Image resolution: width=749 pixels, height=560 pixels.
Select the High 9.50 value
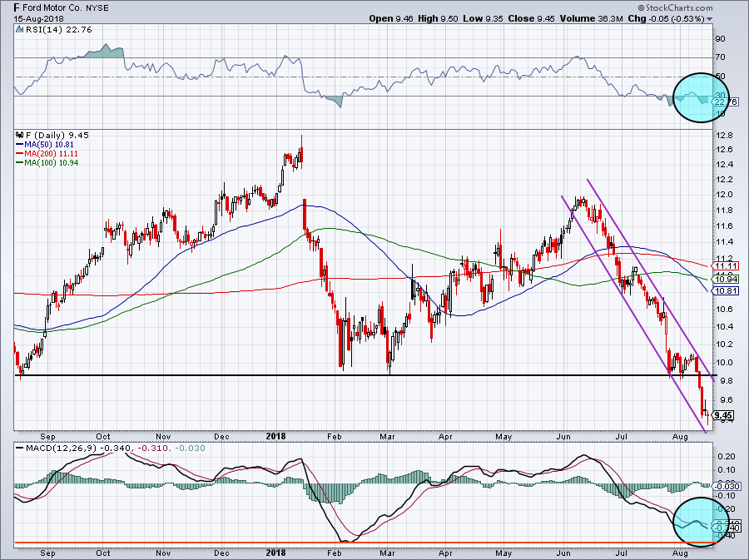click(x=438, y=18)
